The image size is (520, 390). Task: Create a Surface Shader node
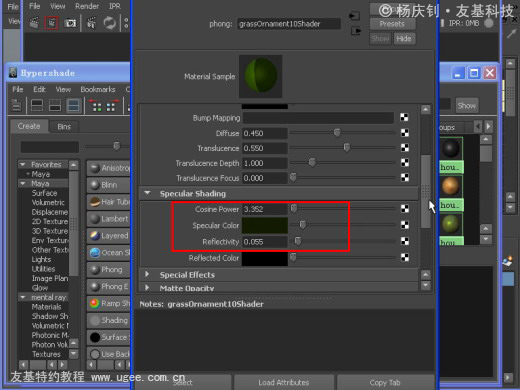tap(109, 337)
